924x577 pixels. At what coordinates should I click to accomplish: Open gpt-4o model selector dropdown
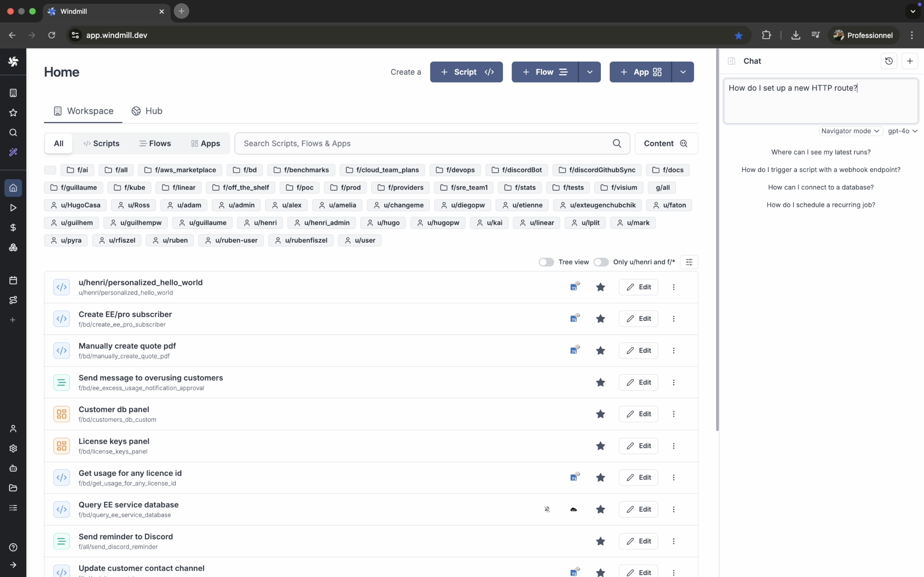point(902,131)
